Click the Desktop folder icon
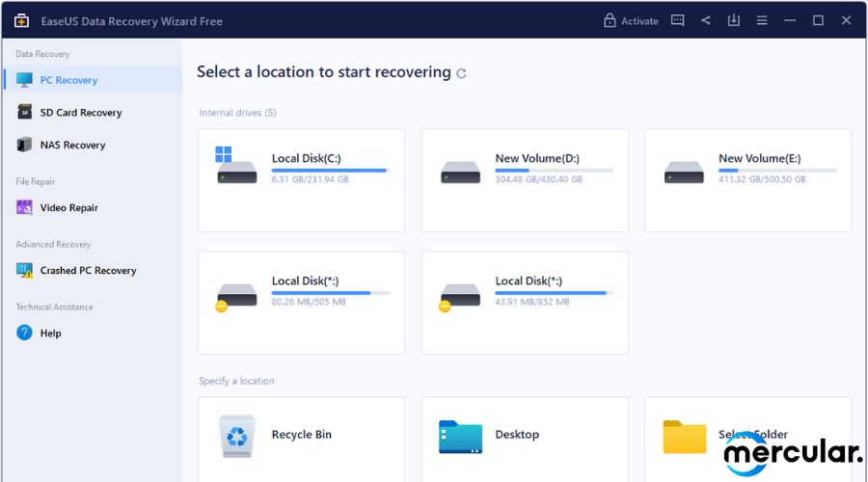 point(461,437)
